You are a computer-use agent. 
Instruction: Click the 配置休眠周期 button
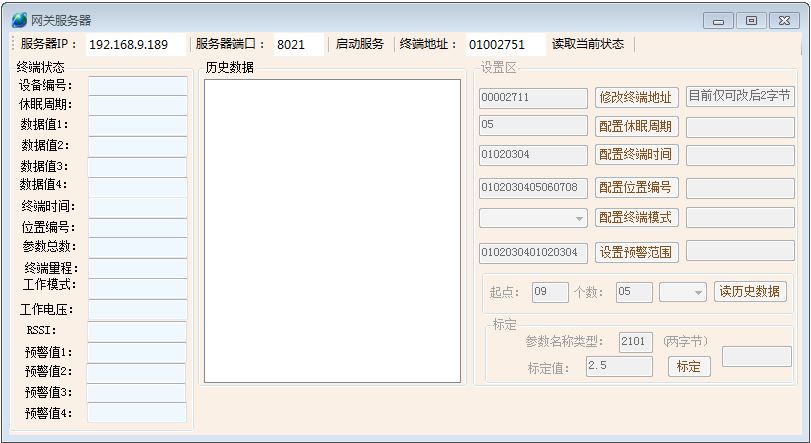pyautogui.click(x=636, y=126)
